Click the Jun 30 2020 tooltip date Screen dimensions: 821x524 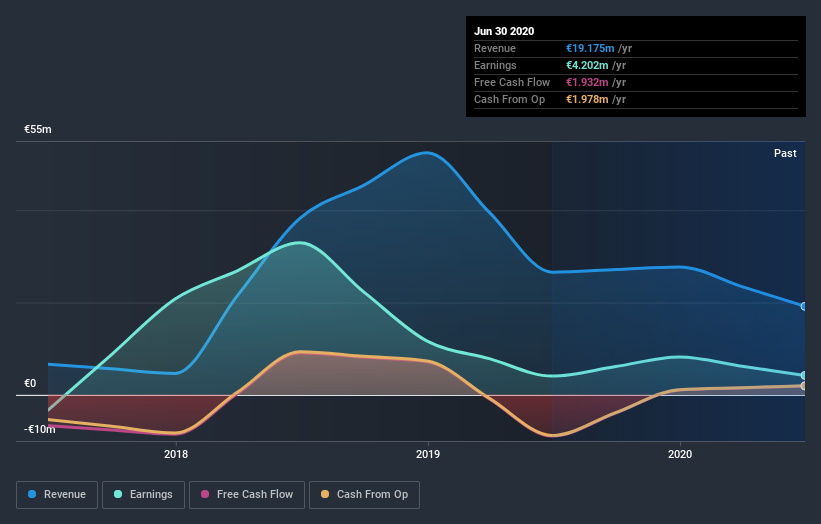[x=504, y=31]
